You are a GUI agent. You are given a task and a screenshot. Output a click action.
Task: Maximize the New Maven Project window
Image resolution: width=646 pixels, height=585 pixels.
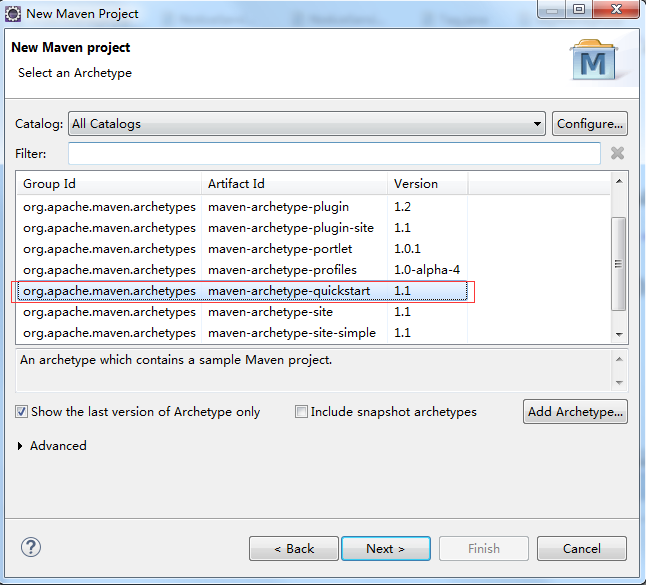click(579, 9)
